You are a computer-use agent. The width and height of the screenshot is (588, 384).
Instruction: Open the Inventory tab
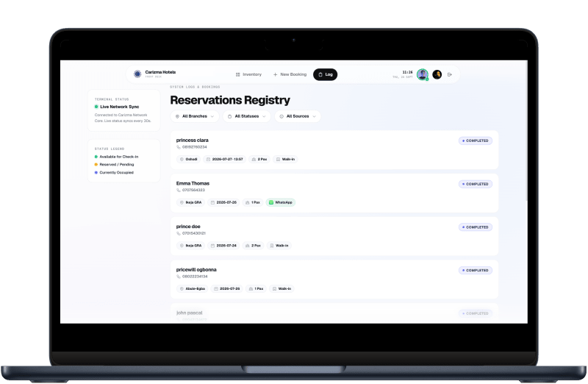click(x=248, y=74)
